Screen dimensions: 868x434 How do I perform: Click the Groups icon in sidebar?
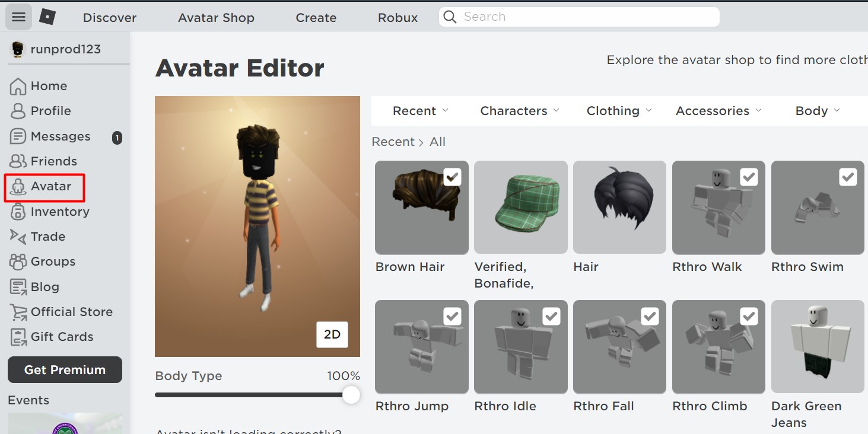click(18, 261)
